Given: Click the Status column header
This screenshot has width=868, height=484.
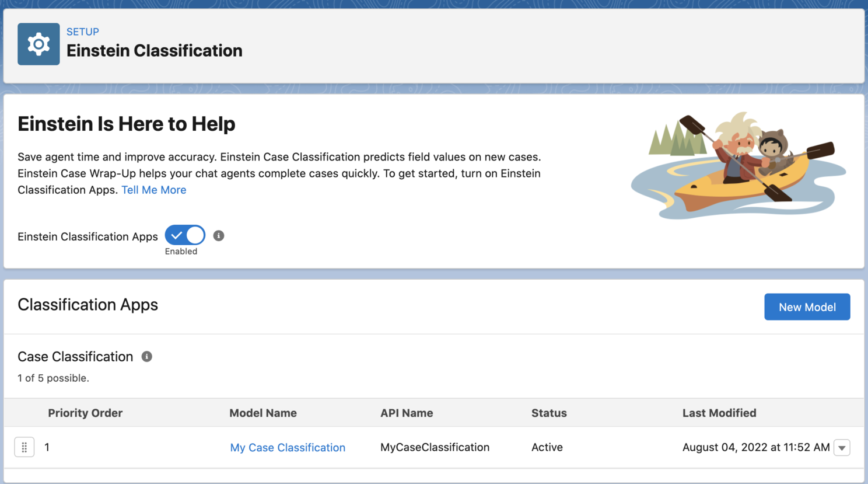Looking at the screenshot, I should click(549, 413).
